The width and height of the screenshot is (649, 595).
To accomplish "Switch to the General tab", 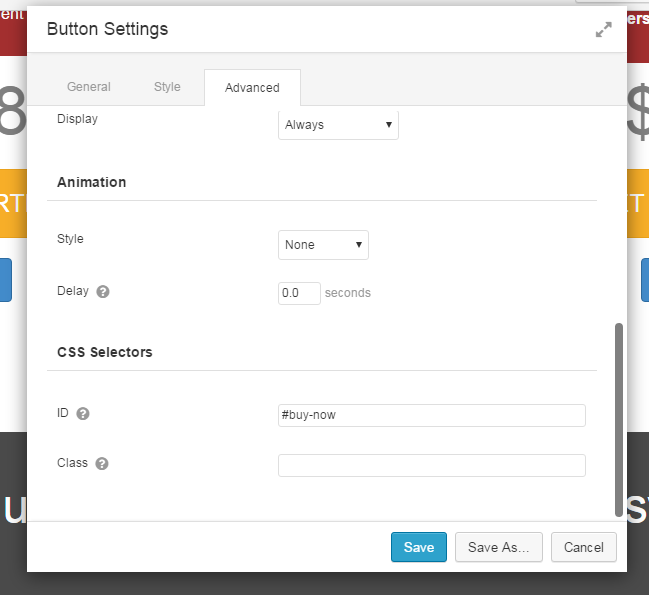I will (89, 87).
